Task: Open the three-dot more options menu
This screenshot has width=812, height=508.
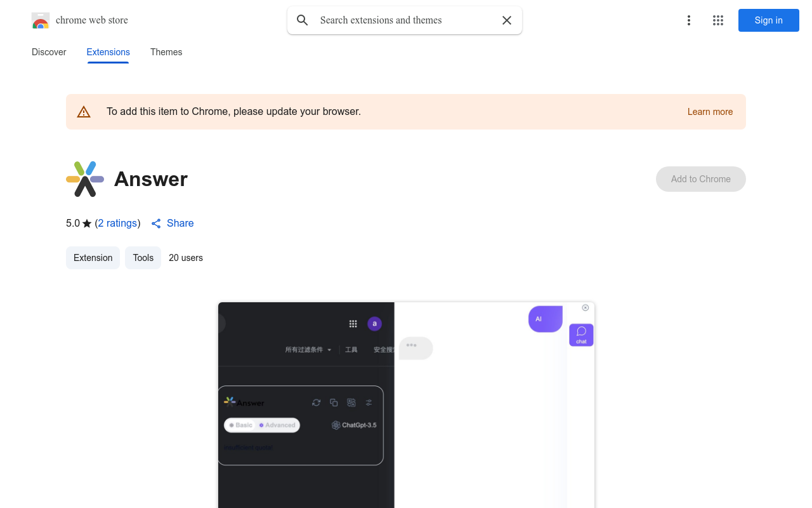Action: pyautogui.click(x=688, y=20)
